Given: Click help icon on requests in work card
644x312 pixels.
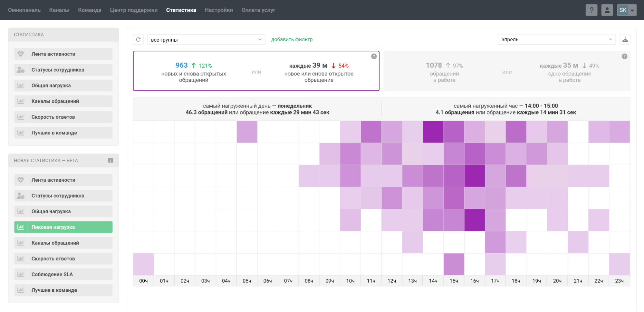Looking at the screenshot, I should 624,56.
